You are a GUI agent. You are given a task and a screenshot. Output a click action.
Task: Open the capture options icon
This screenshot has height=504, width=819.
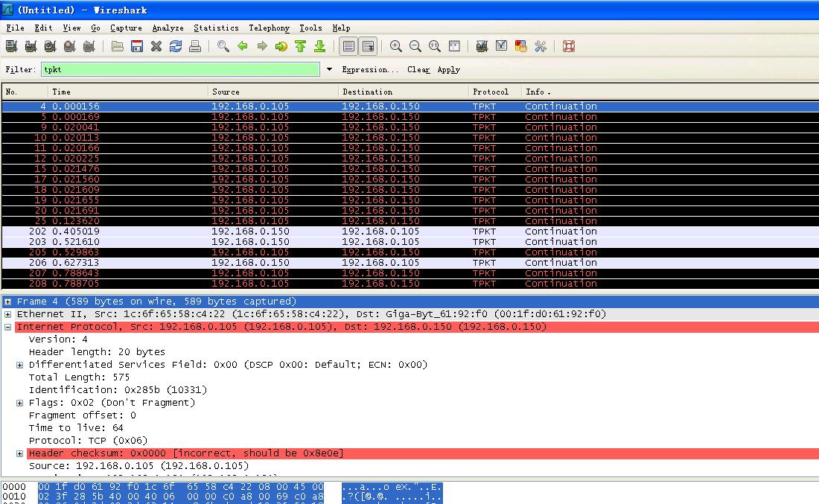[31, 46]
